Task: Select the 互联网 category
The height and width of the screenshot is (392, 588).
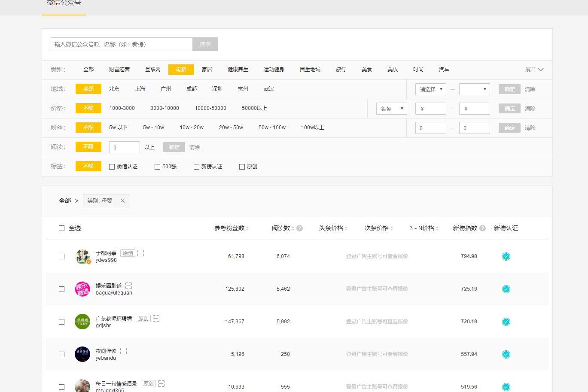Action: (x=153, y=70)
